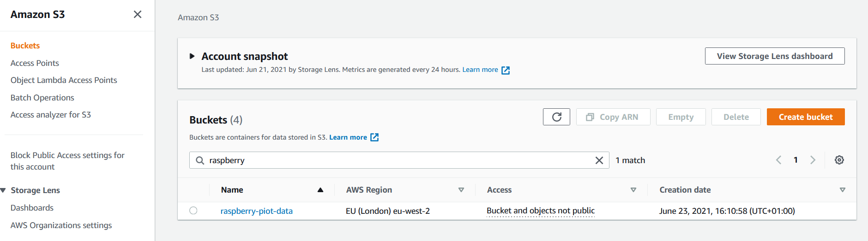The image size is (868, 241).
Task: Click the refresh buckets icon button
Action: [x=556, y=117]
